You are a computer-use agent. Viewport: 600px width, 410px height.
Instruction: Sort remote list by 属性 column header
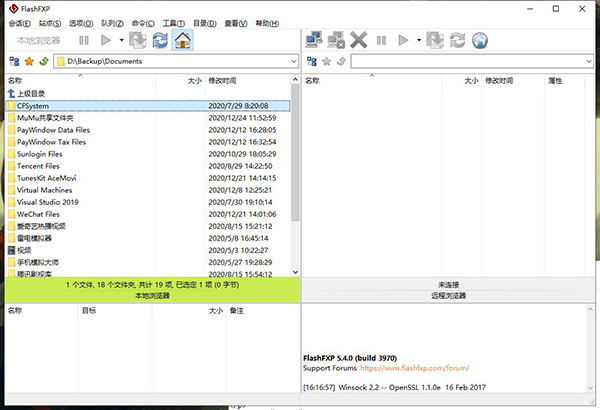564,80
